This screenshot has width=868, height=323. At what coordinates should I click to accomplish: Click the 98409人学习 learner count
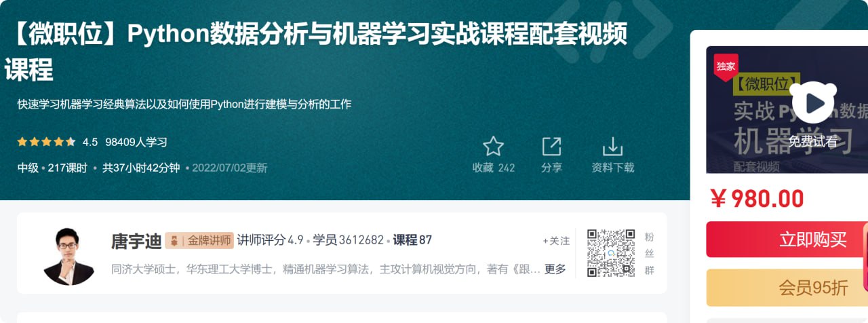(136, 142)
